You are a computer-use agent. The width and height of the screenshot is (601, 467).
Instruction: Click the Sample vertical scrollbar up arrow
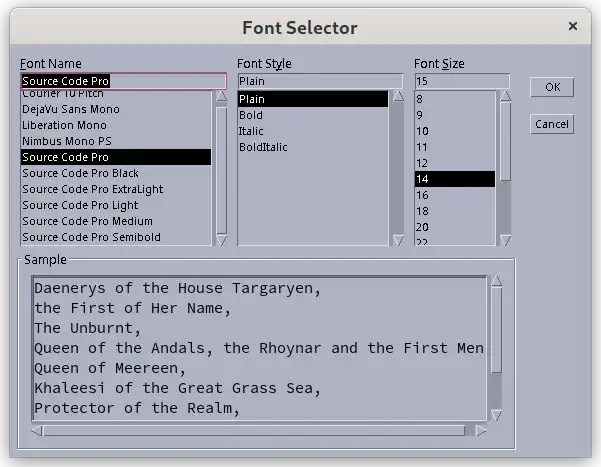tap(497, 281)
